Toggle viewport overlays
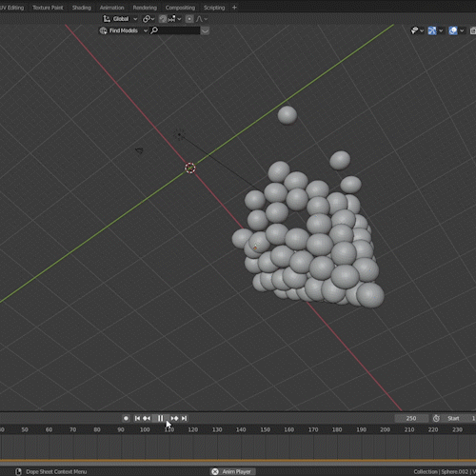Image resolution: width=476 pixels, height=476 pixels. [x=453, y=30]
